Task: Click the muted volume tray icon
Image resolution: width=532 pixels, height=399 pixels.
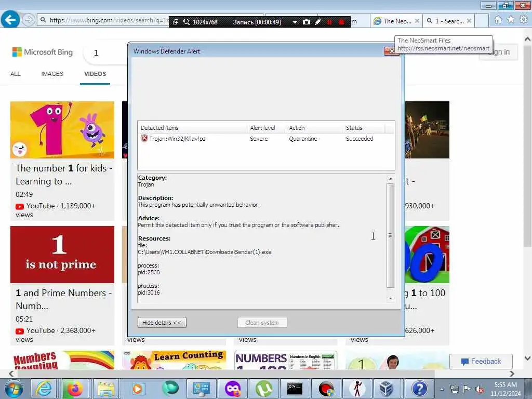Action: (480, 389)
